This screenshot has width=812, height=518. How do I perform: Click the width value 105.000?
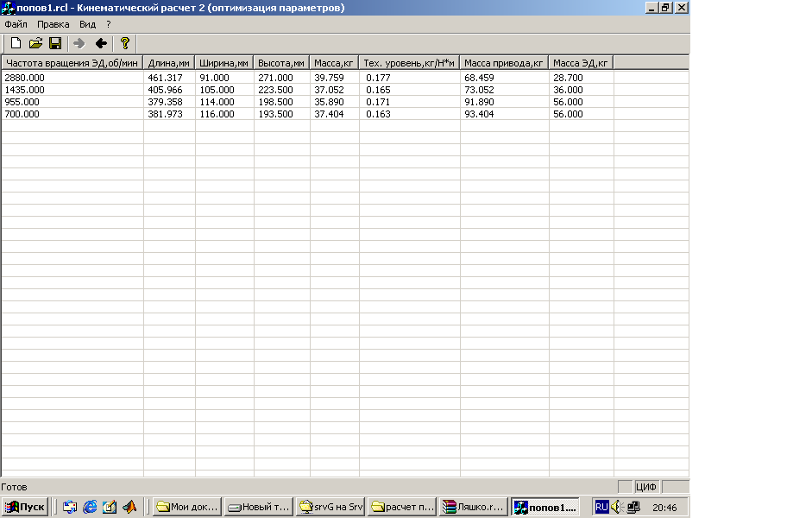tap(217, 90)
